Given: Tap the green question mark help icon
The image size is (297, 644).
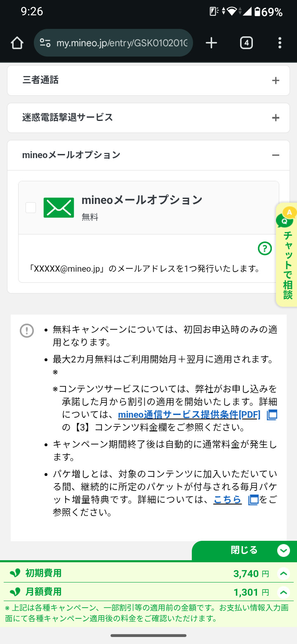Looking at the screenshot, I should (x=265, y=248).
